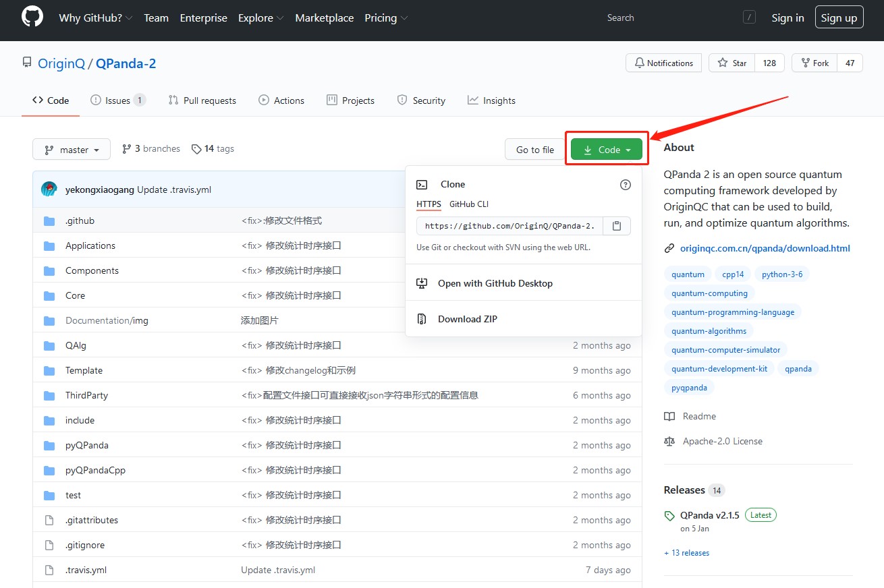Click the release tag icon beside QPanda v2.1.5

point(669,516)
